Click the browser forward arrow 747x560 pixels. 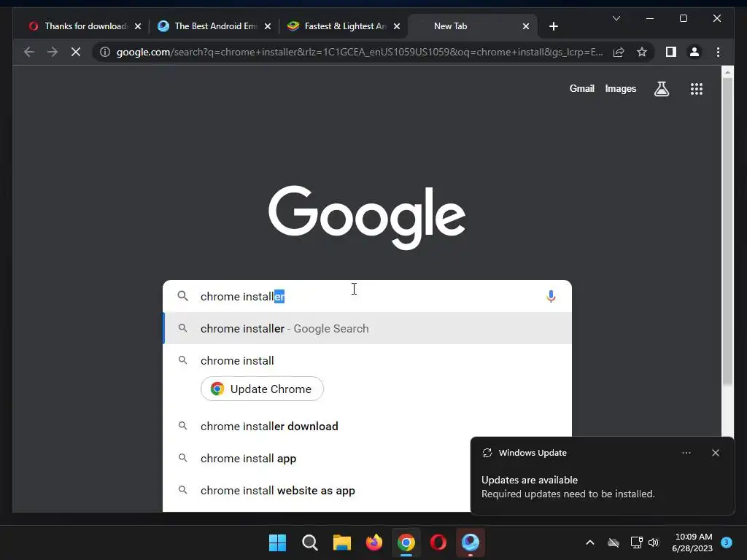click(53, 52)
